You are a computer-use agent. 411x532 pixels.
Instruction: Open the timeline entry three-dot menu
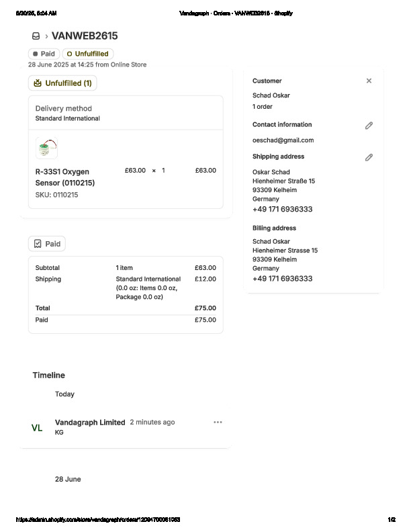(218, 422)
